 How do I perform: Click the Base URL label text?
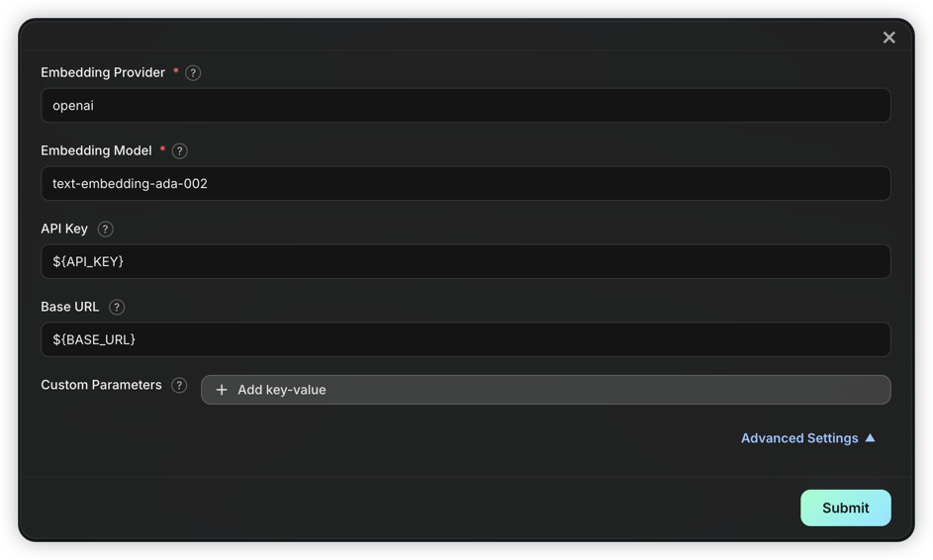69,307
